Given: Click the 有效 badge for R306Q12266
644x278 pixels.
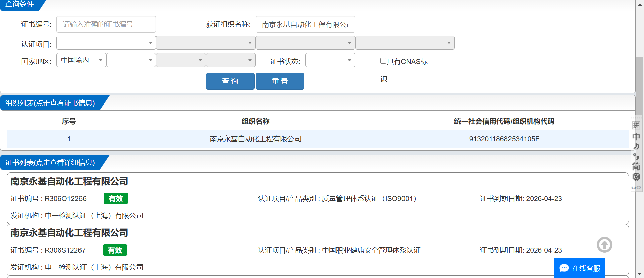Looking at the screenshot, I should 116,199.
